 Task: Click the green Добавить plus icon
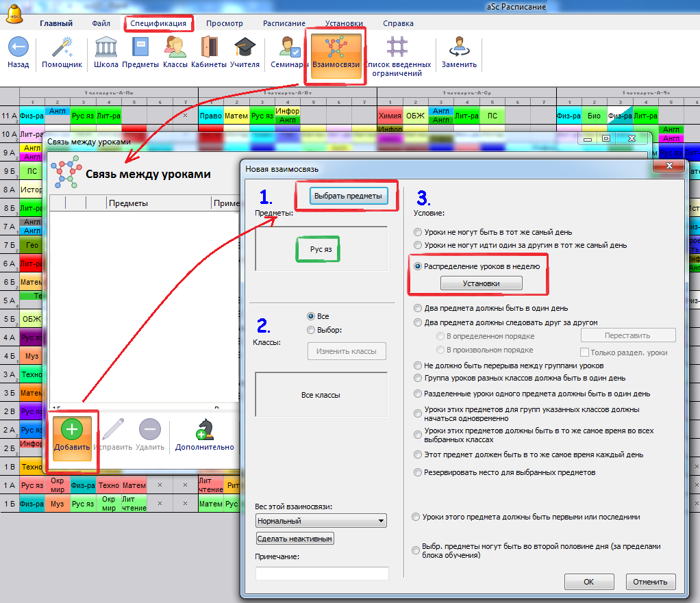coord(72,431)
